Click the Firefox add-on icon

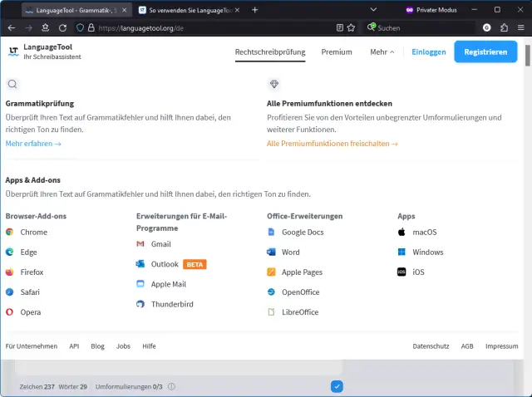pos(10,272)
